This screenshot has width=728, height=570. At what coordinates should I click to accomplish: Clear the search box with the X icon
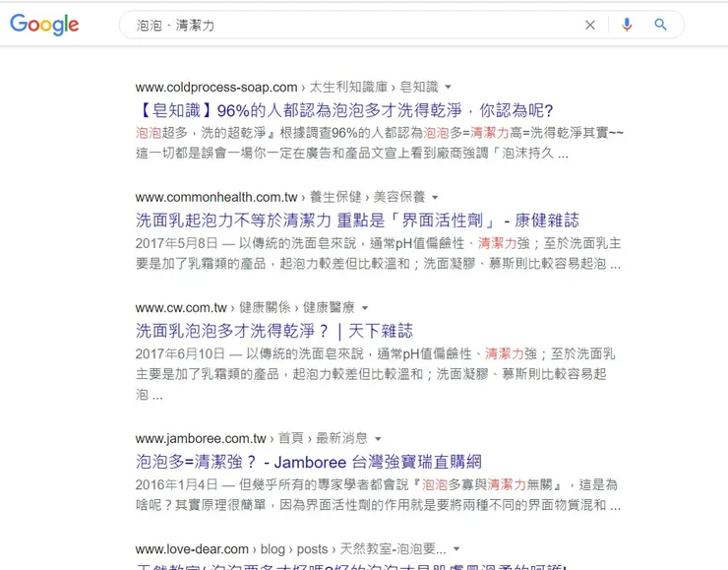coord(590,25)
